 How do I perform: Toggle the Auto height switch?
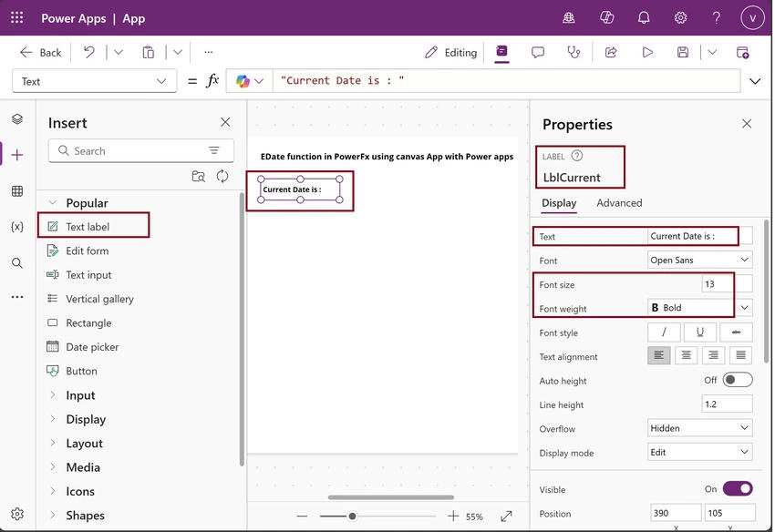(x=738, y=380)
